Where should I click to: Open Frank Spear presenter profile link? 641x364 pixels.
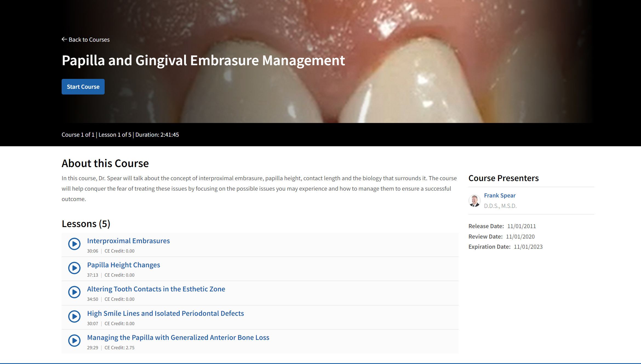(500, 196)
